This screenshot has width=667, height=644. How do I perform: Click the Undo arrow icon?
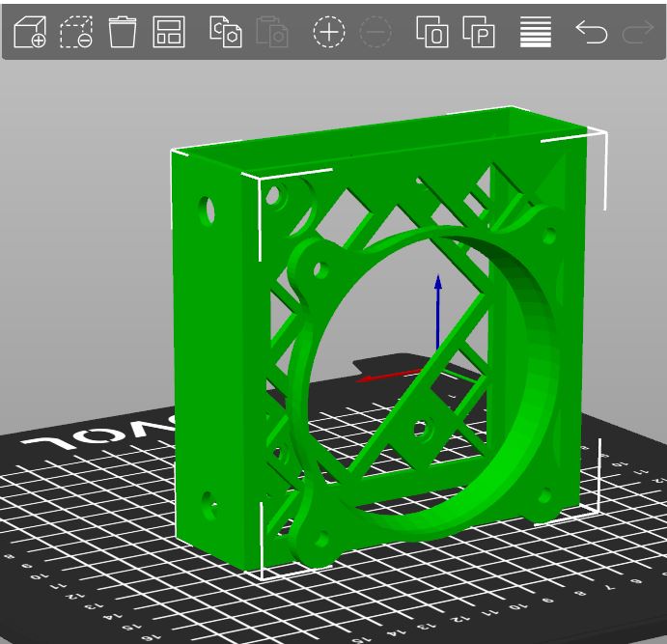592,32
